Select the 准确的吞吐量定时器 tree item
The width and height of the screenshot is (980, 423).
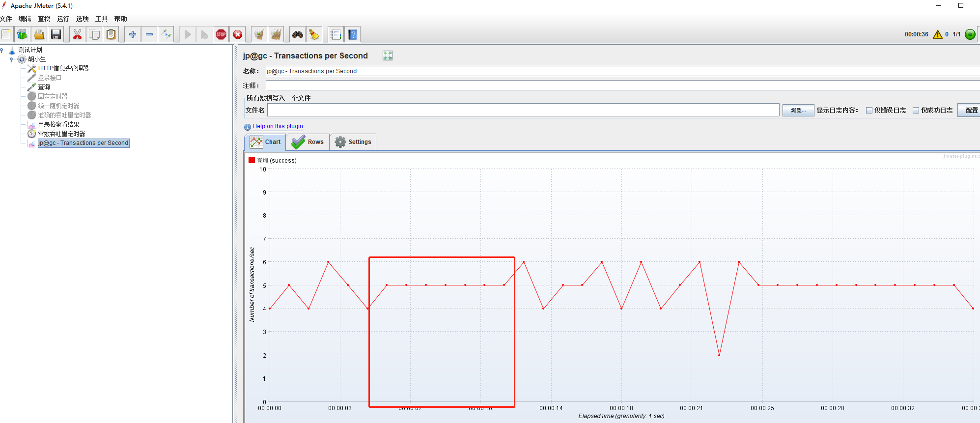pos(64,115)
